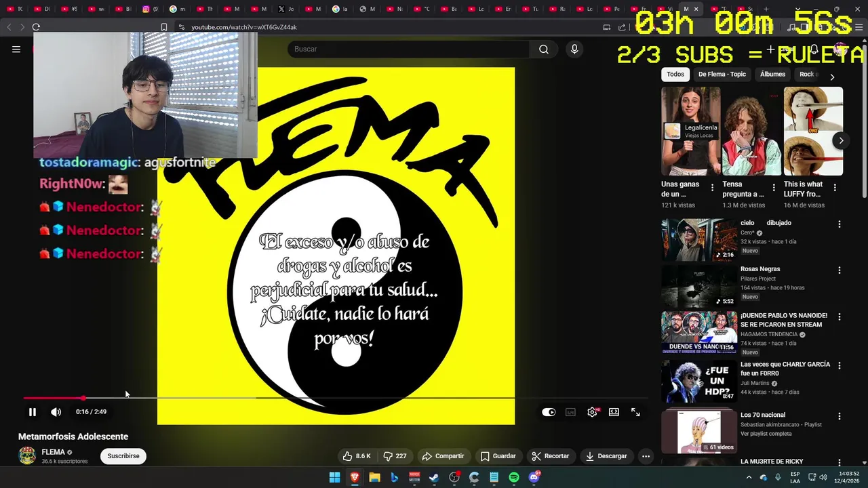This screenshot has height=488, width=868.
Task: Go back in browser history
Action: click(x=9, y=27)
